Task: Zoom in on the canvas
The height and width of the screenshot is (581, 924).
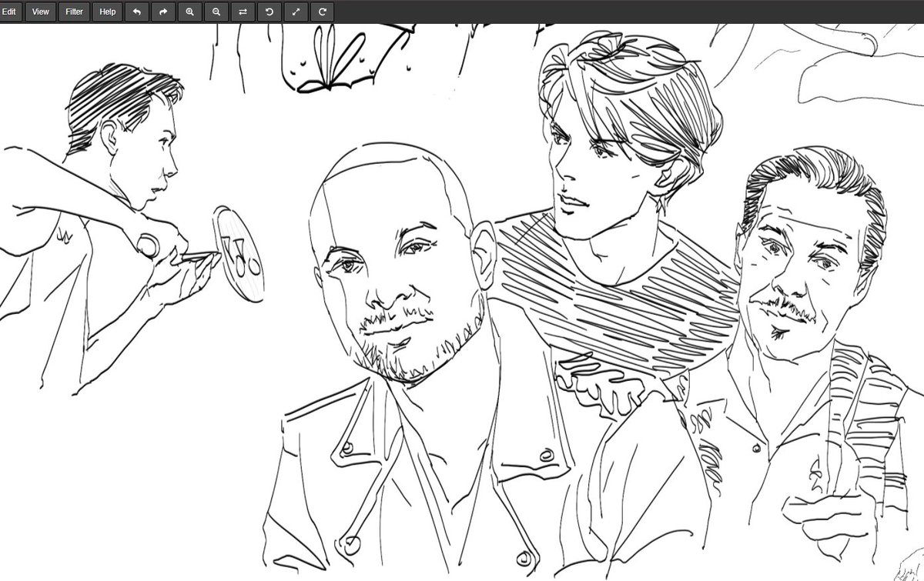Action: point(189,12)
